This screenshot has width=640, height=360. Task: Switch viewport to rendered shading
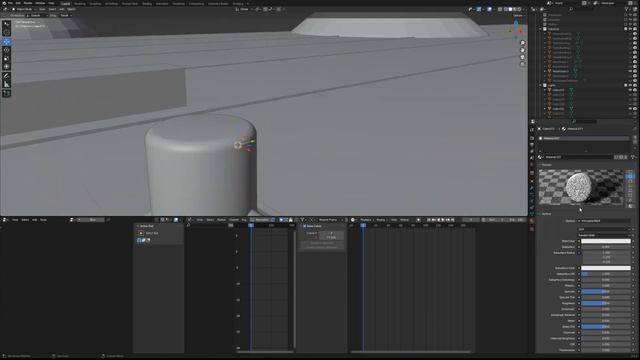520,9
